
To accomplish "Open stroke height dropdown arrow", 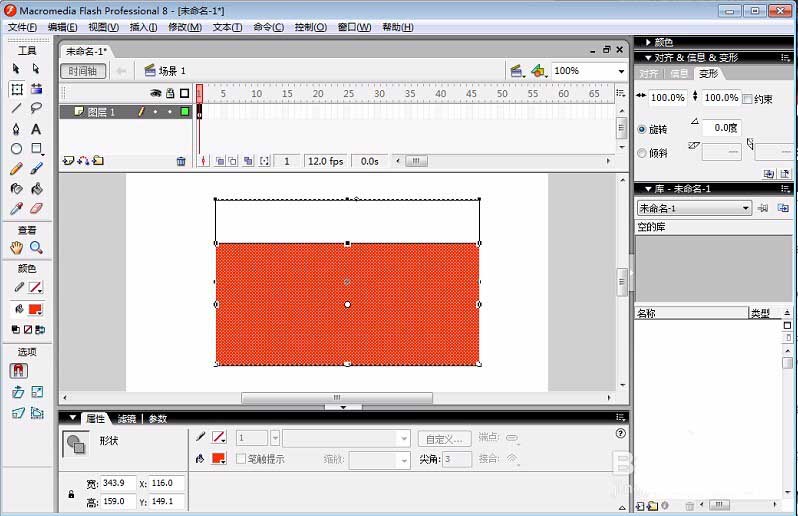I will point(275,438).
